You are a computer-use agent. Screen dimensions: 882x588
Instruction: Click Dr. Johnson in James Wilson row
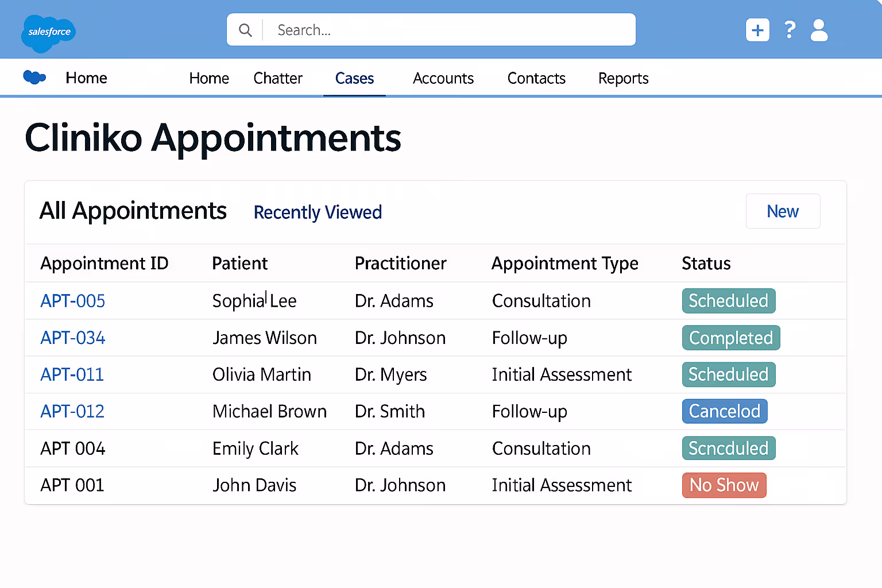coord(400,338)
